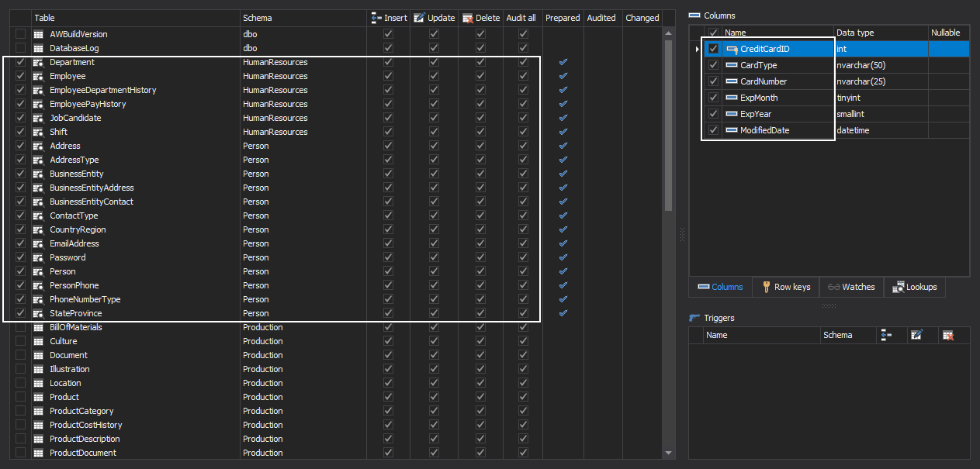
Task: Click the delete trigger icon in Triggers header
Action: (947, 335)
